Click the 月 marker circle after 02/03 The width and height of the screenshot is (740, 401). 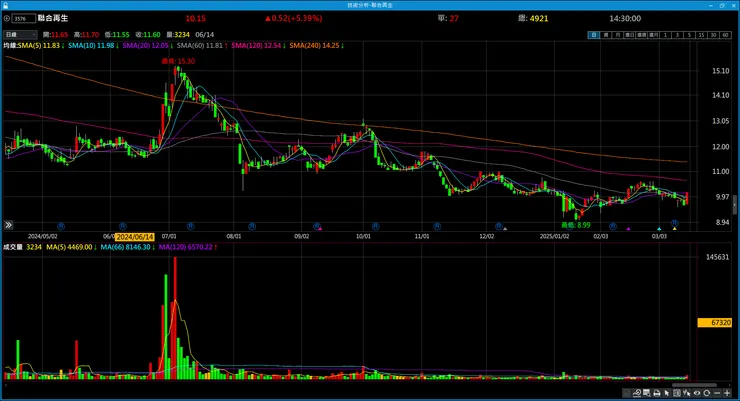[613, 226]
